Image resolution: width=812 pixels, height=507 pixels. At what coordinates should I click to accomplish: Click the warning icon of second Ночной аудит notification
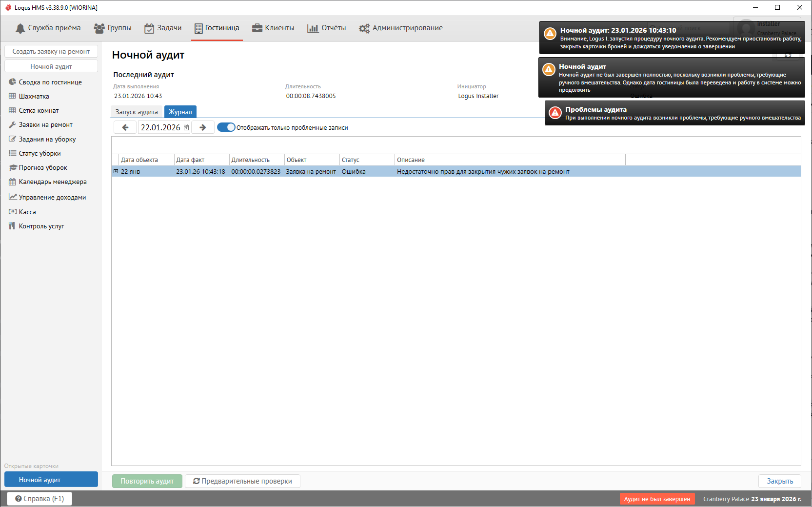[549, 69]
